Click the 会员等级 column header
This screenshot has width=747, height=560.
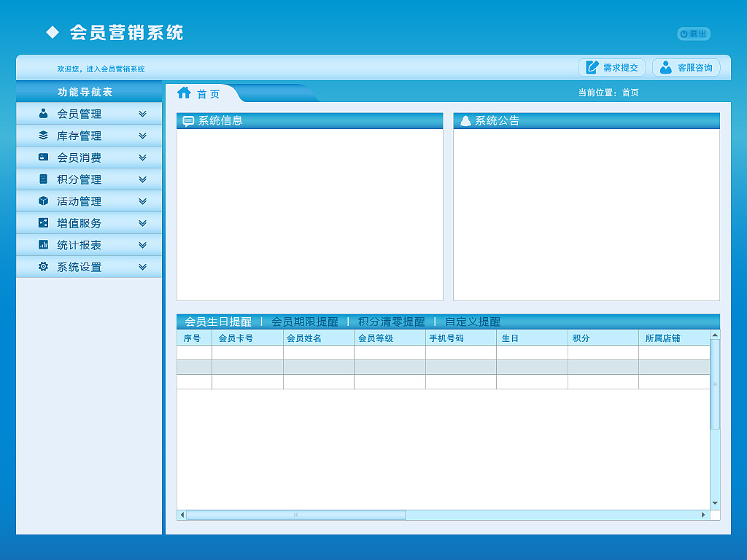click(390, 338)
